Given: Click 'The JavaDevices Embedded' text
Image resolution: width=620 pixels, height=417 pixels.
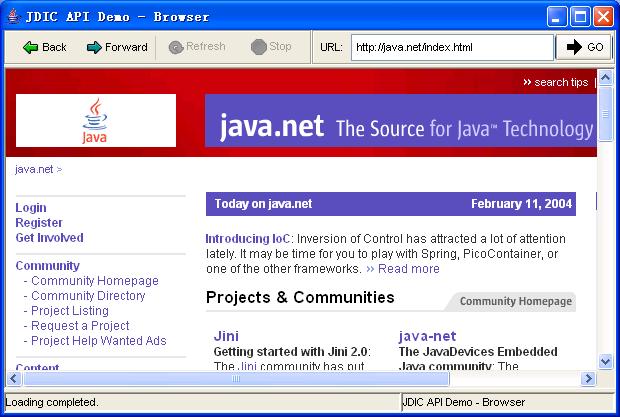Looking at the screenshot, I should (x=478, y=352).
